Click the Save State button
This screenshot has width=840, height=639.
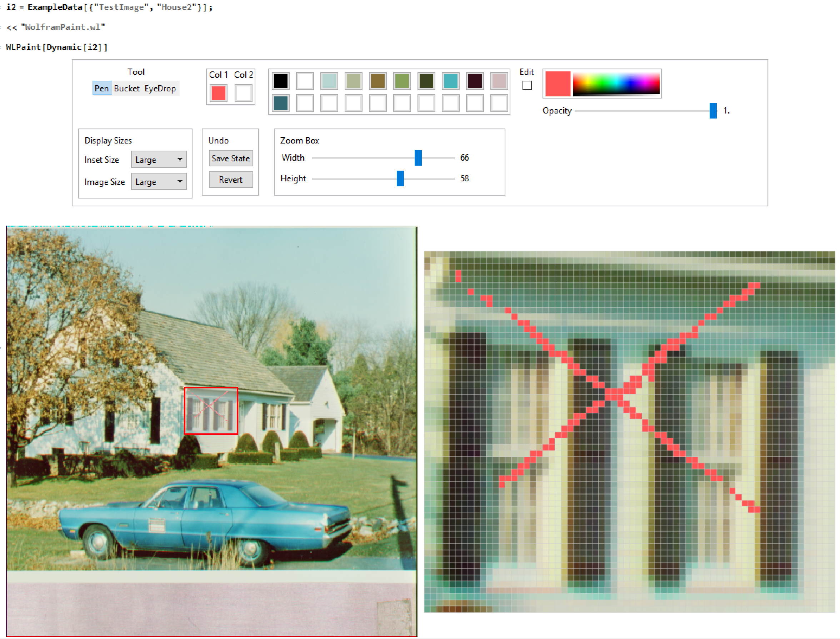tap(231, 158)
